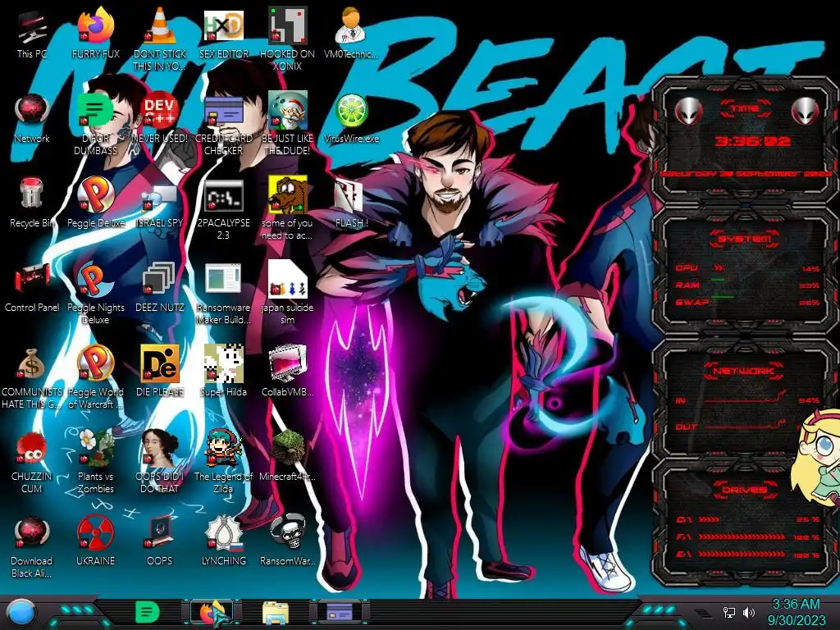The width and height of the screenshot is (840, 630).
Task: Open the FURRY FUX Firefox shortcut
Action: click(x=96, y=33)
